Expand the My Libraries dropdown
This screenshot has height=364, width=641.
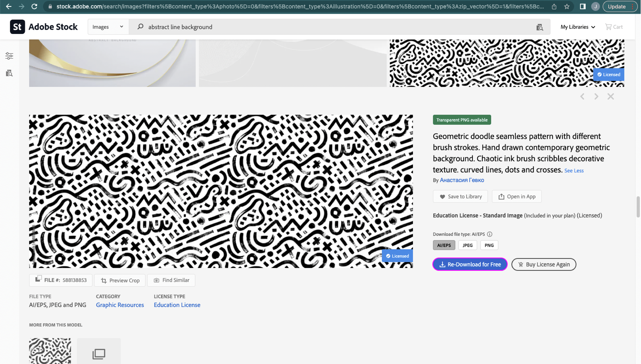[x=578, y=27]
